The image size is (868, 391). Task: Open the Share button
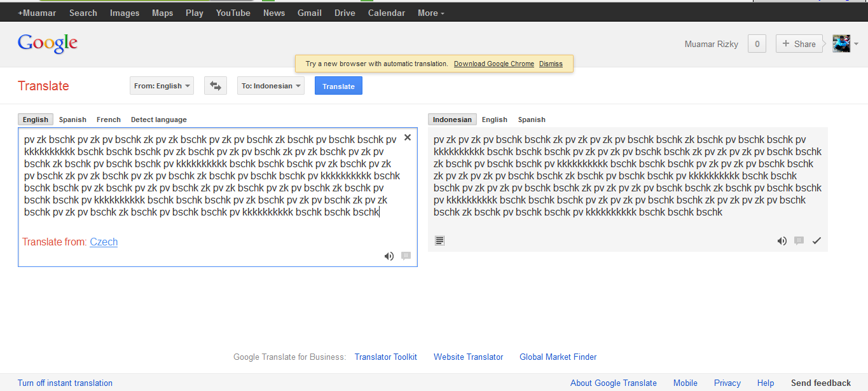[x=799, y=43]
